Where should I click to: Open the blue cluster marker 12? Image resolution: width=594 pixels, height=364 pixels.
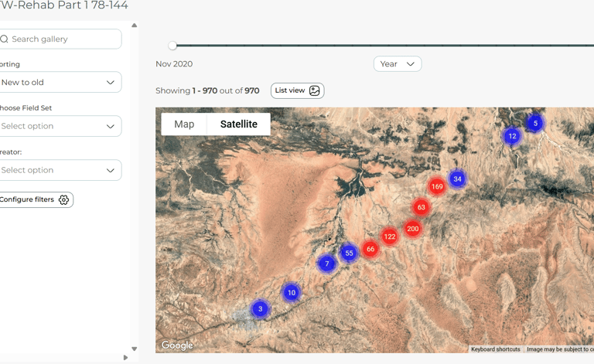(512, 136)
